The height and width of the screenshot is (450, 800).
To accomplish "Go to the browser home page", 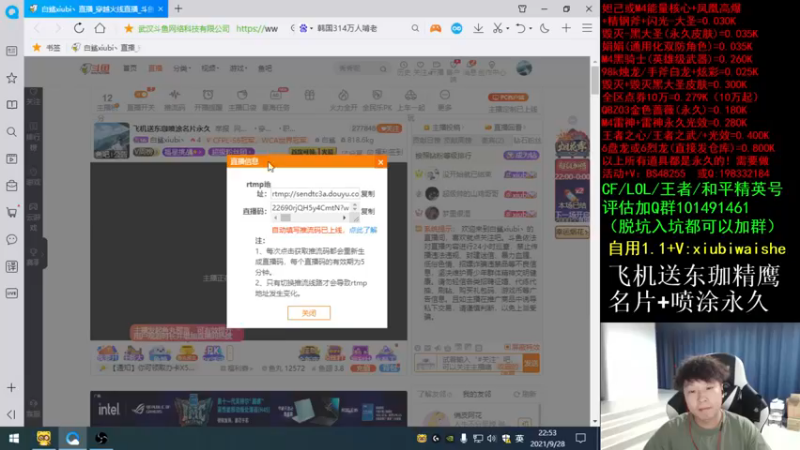I will click(100, 28).
